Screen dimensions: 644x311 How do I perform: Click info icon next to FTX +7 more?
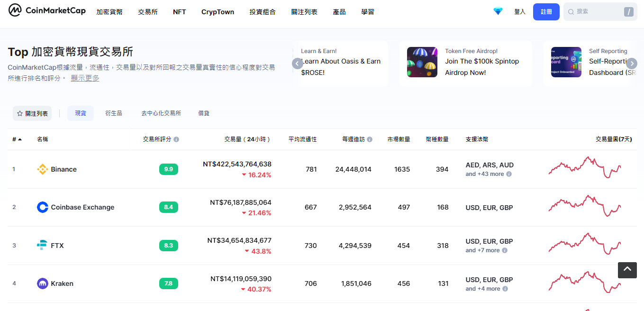click(x=505, y=250)
